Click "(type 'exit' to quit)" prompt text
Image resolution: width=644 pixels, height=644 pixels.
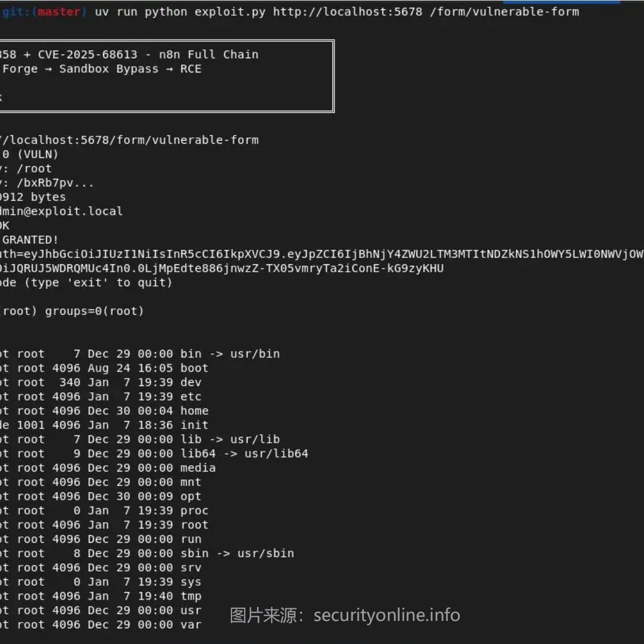(x=98, y=283)
